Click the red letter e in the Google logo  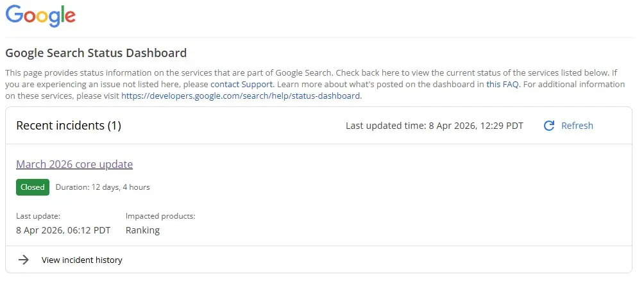(70, 17)
